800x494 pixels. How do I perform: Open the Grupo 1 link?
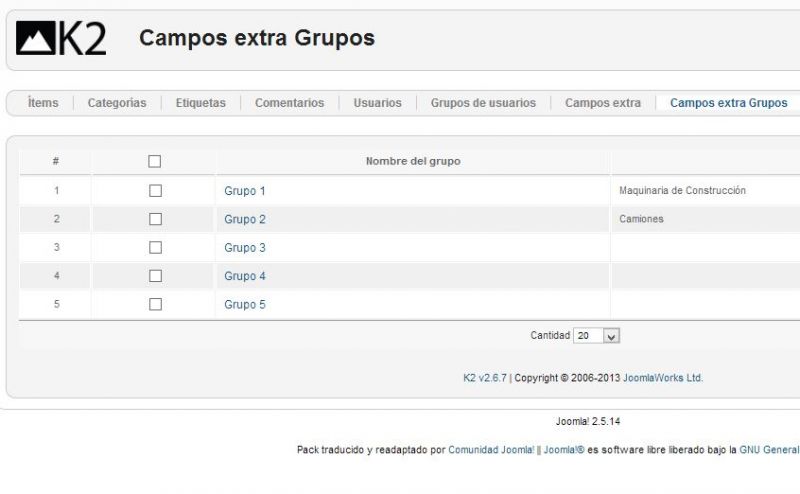pyautogui.click(x=245, y=191)
